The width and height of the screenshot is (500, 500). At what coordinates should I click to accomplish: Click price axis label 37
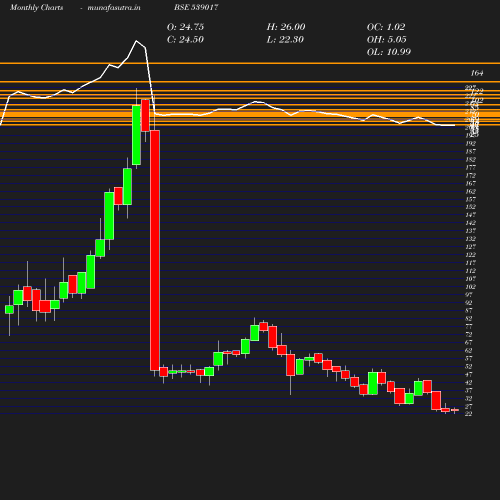469,390
